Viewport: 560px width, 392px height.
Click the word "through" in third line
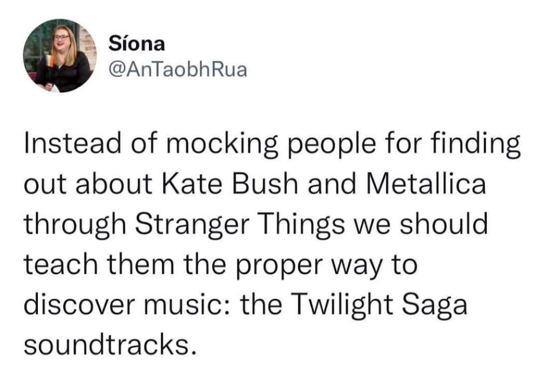[x=75, y=225]
